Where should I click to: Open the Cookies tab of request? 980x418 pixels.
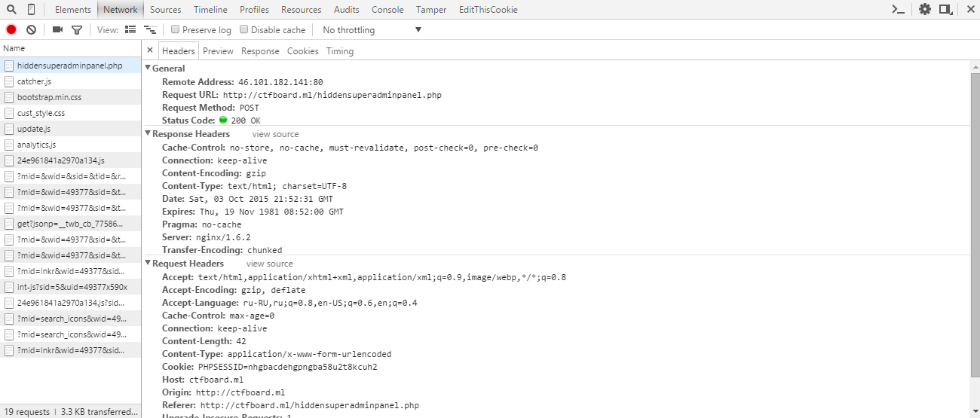(302, 51)
